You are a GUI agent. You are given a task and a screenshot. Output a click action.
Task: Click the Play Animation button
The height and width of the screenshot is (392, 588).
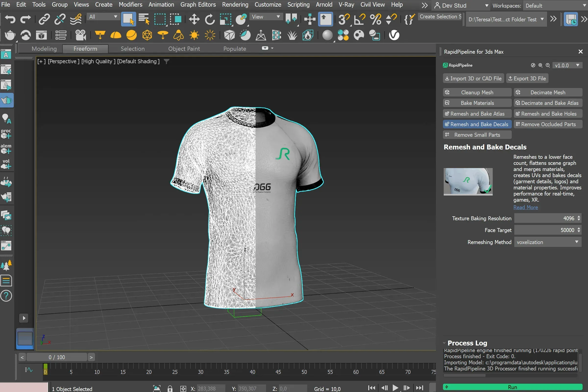[x=395, y=388]
